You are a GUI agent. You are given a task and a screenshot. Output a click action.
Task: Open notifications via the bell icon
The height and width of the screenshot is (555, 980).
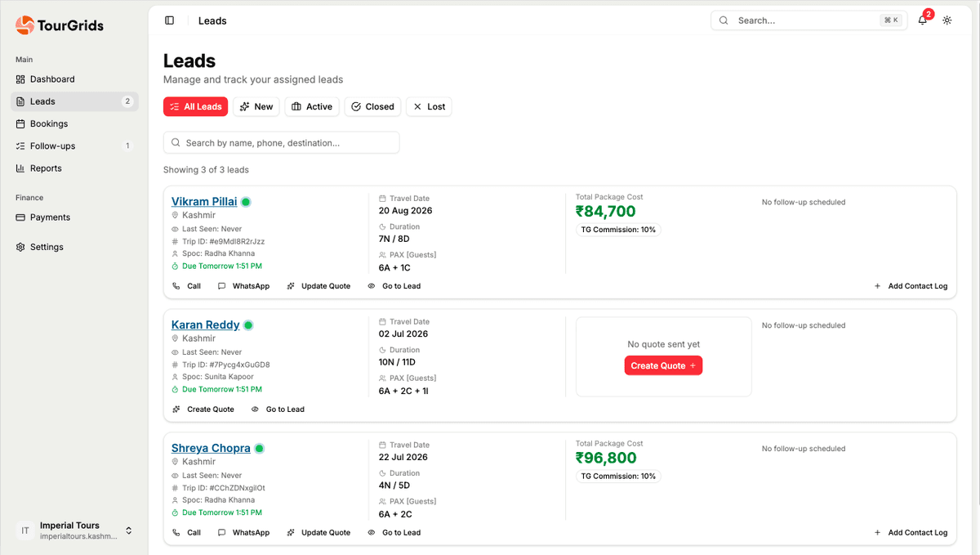(922, 20)
